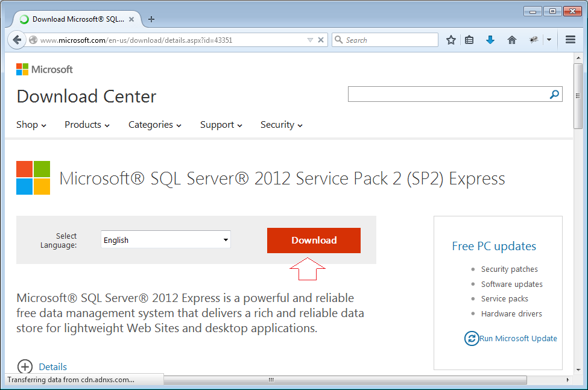Open the Select Language English dropdown
Screen dimensions: 588x390
165,240
